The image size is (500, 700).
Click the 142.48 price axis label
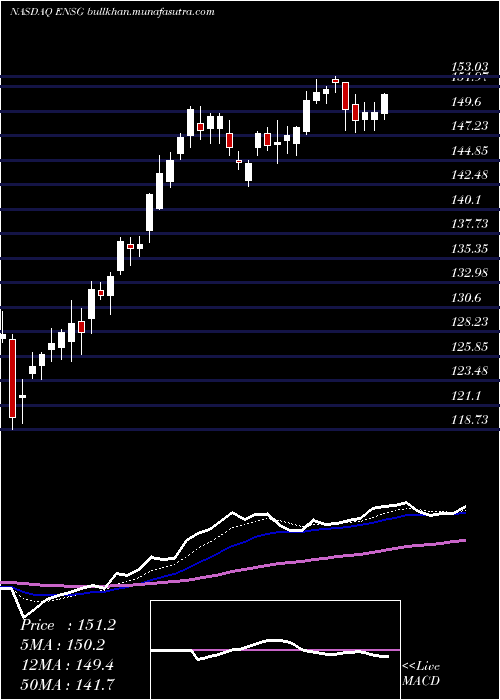click(469, 175)
